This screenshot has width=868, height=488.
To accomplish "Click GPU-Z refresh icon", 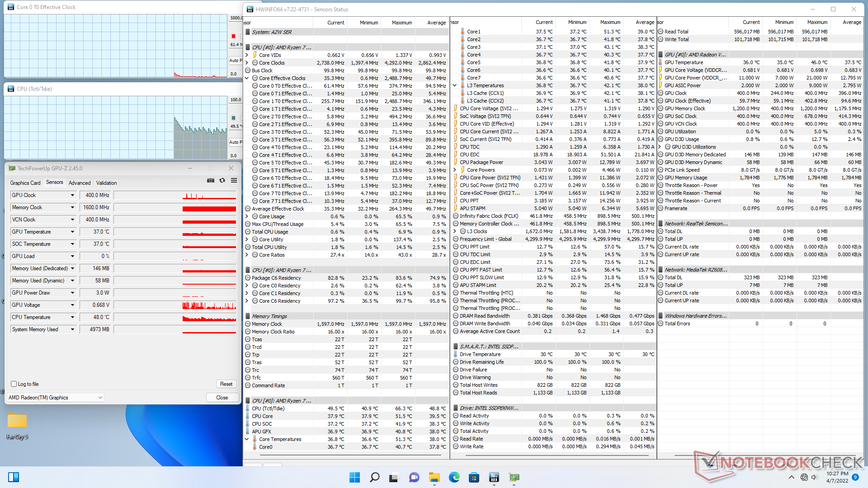I will click(222, 180).
